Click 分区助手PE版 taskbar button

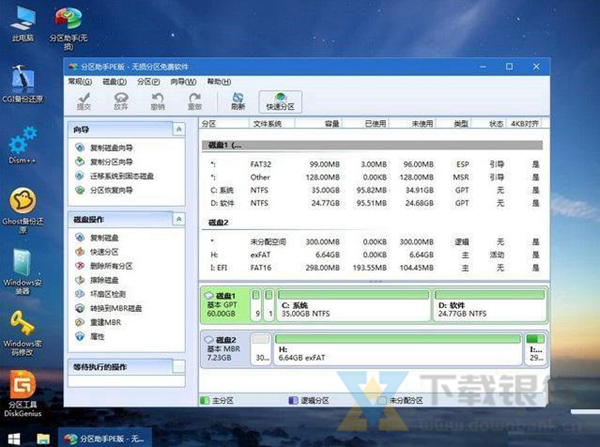tap(105, 439)
